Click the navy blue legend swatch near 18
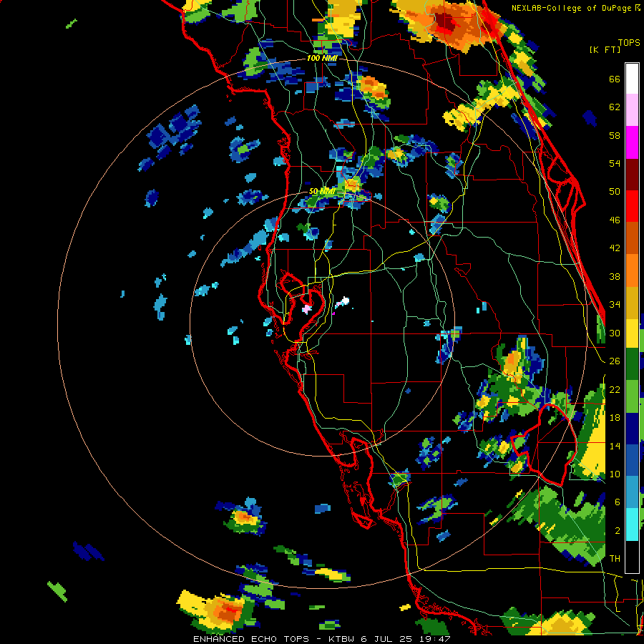This screenshot has height=644, width=644. pos(632,429)
